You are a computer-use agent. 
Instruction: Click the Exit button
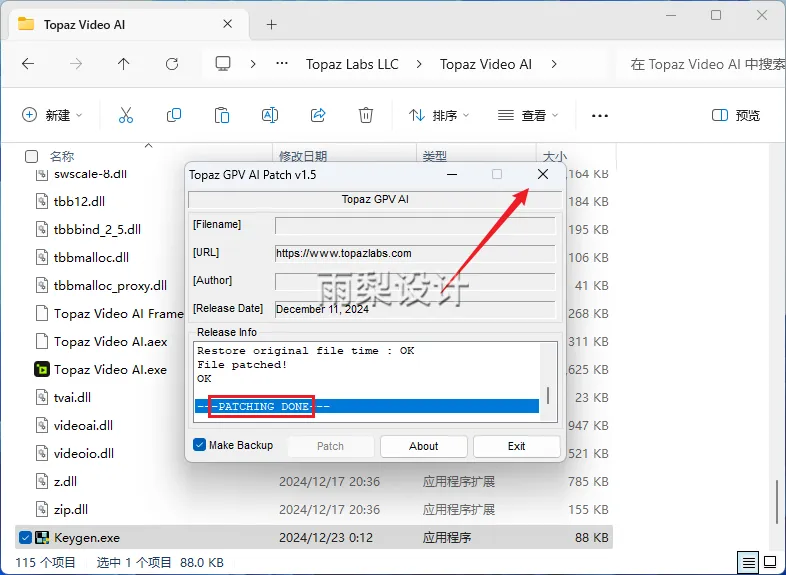[x=516, y=446]
